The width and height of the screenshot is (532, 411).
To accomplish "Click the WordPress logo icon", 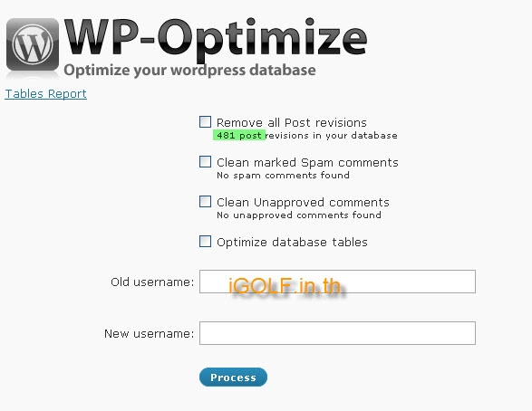I will (x=33, y=44).
